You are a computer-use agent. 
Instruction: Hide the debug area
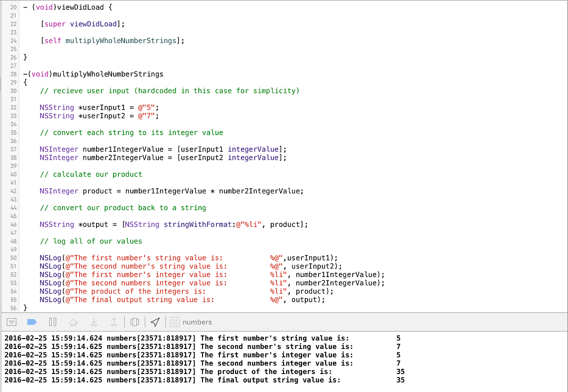click(x=11, y=322)
